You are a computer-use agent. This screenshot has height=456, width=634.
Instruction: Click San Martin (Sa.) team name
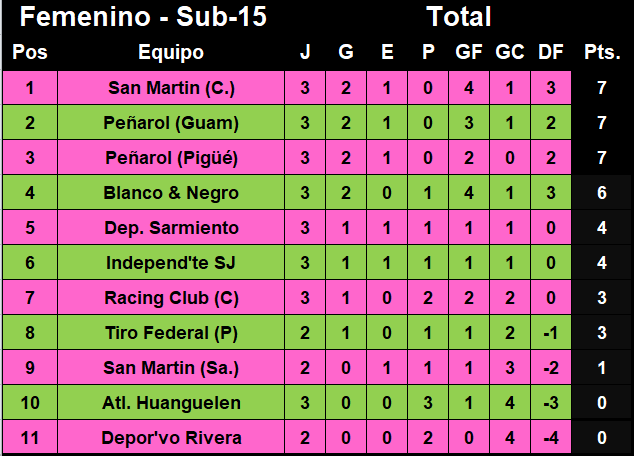(171, 367)
